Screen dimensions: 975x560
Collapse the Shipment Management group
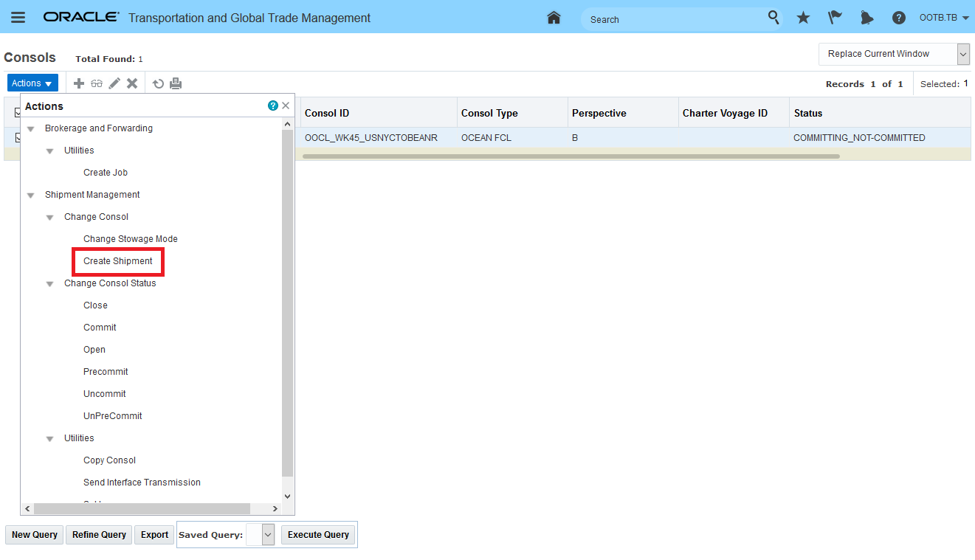[x=30, y=196]
